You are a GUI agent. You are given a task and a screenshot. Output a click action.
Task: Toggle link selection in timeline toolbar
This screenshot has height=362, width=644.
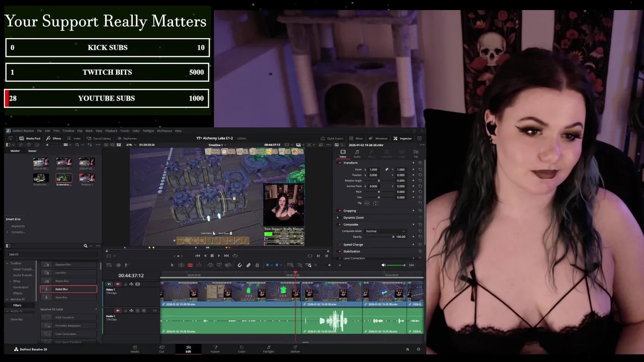(x=249, y=265)
